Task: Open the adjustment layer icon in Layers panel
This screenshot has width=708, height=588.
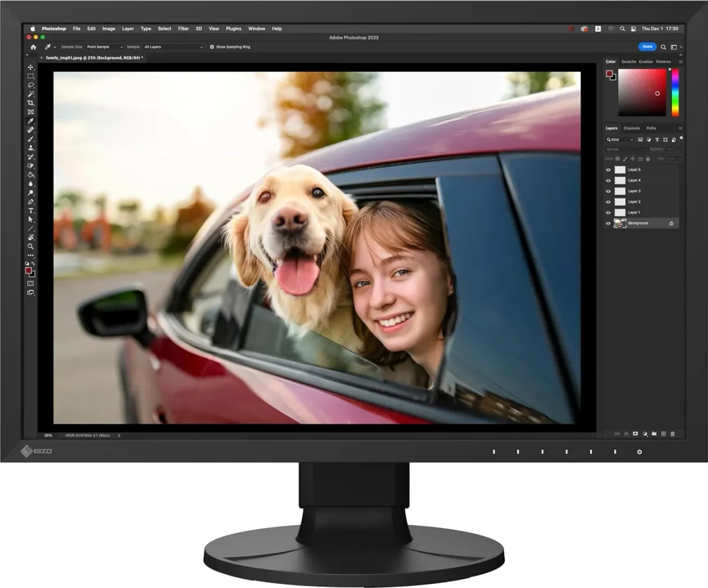Action: [x=645, y=433]
